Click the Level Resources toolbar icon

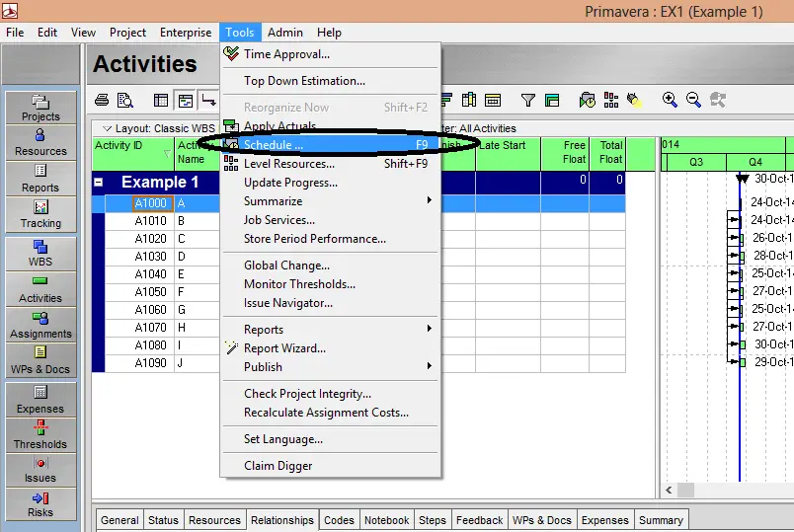point(611,100)
